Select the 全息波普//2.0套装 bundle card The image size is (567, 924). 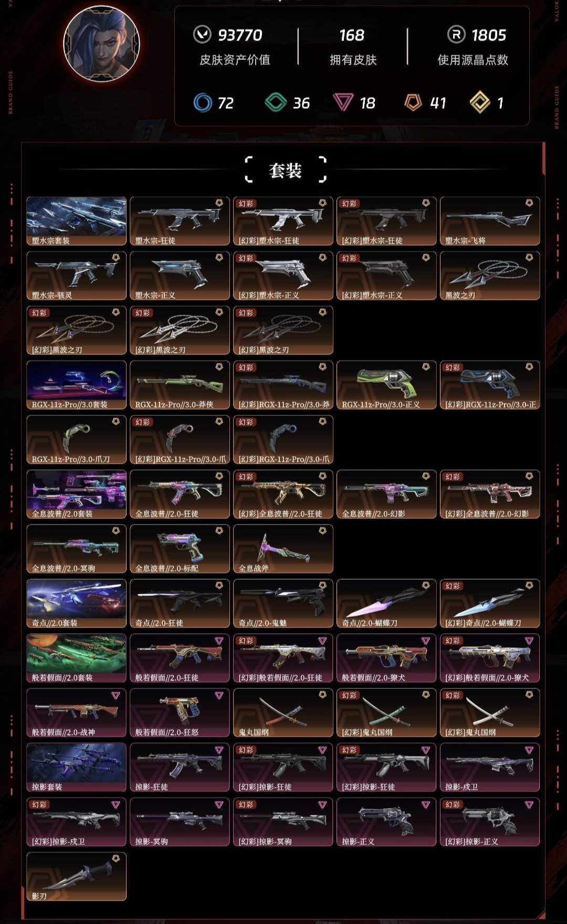77,494
